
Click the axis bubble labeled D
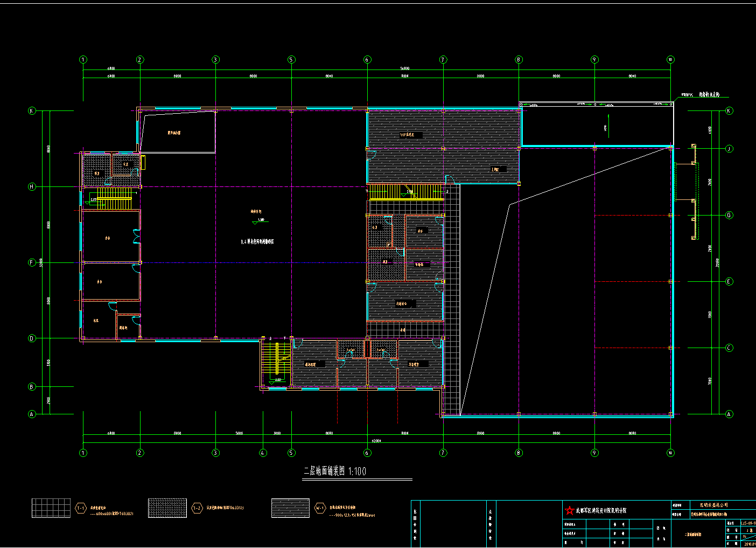[32, 338]
